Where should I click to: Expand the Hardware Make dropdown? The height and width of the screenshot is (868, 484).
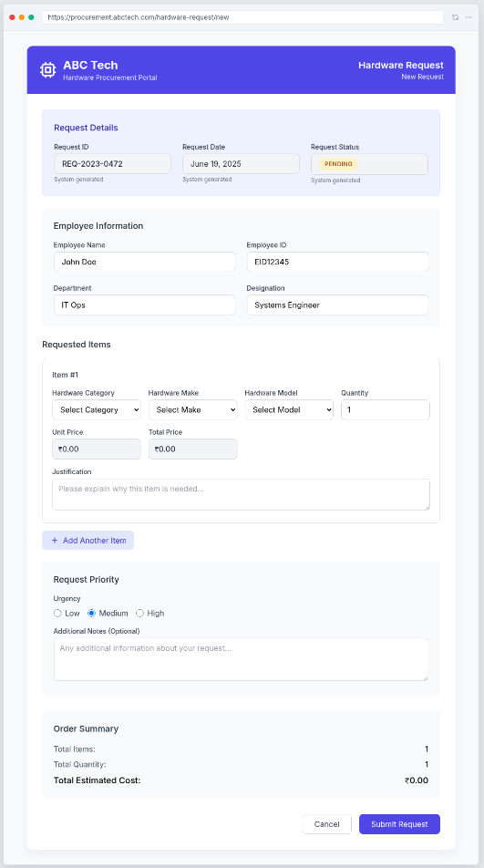[192, 409]
